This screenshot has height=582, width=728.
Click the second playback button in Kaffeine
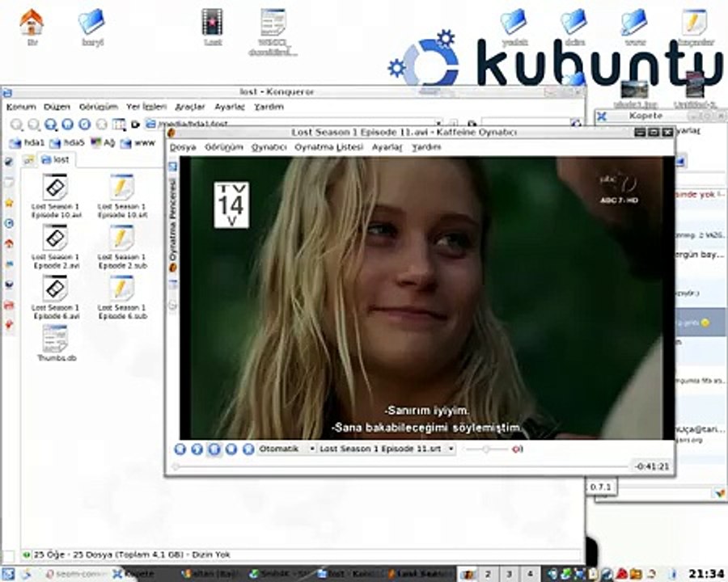click(197, 449)
